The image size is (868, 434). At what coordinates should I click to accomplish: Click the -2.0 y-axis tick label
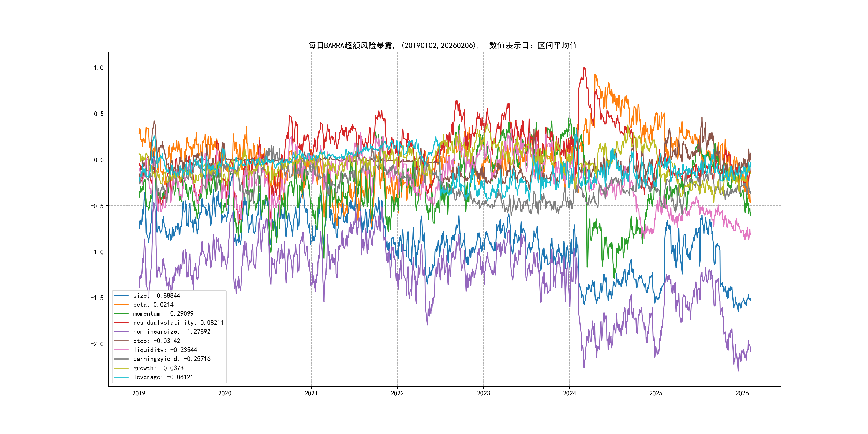tap(97, 344)
